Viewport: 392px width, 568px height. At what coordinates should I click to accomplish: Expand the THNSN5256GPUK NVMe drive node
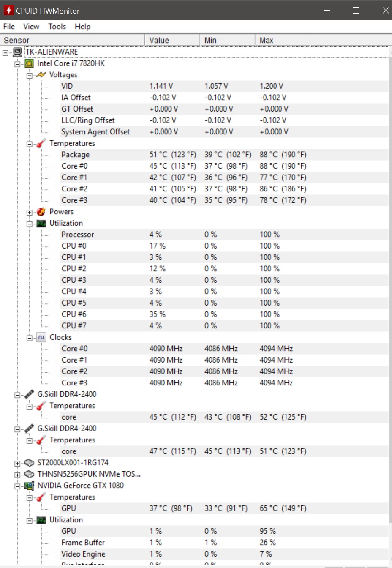coord(17,475)
